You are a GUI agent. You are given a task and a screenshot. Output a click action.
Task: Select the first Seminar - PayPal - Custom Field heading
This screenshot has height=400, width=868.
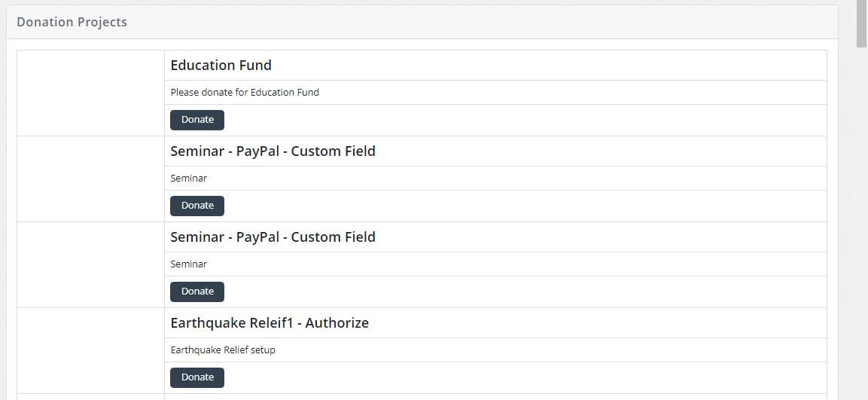(x=273, y=151)
